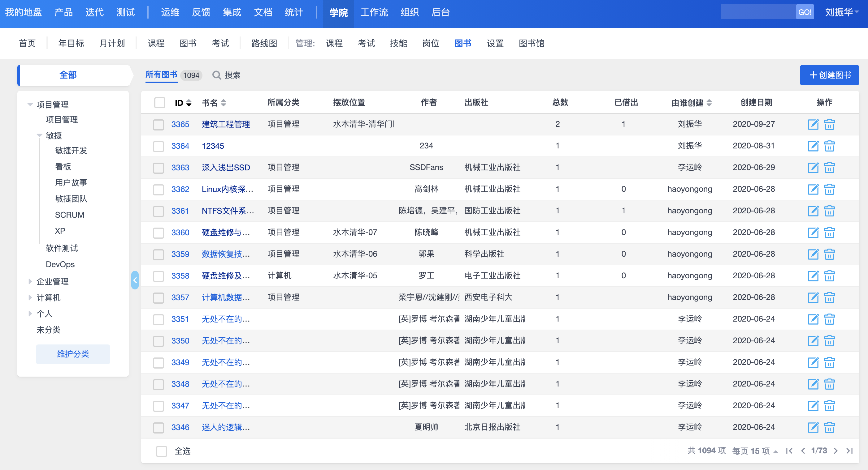Click delete trash icon for book 3364
This screenshot has height=470, width=868.
point(829,146)
